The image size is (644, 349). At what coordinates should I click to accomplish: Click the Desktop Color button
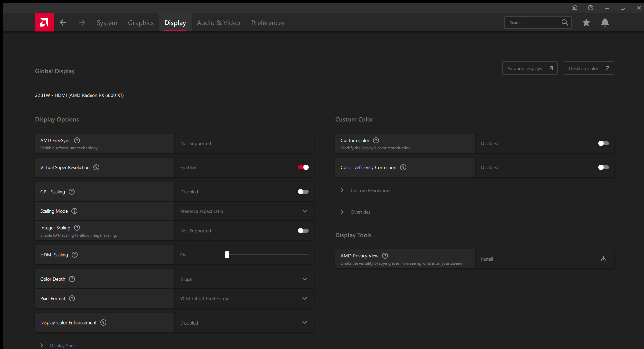589,68
